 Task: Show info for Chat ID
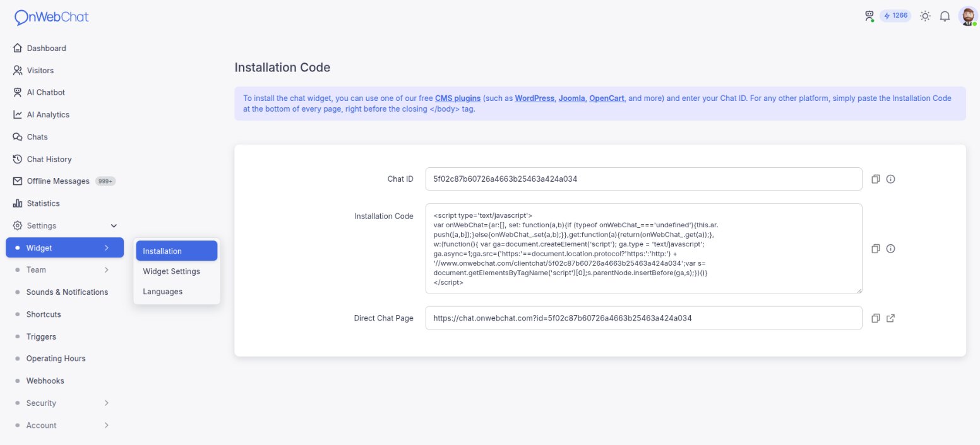pos(890,179)
